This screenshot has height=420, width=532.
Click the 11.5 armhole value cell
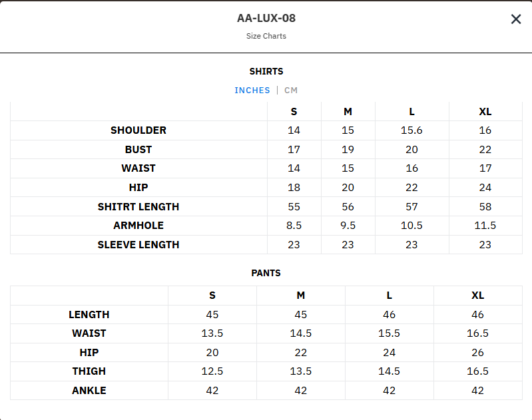click(485, 226)
